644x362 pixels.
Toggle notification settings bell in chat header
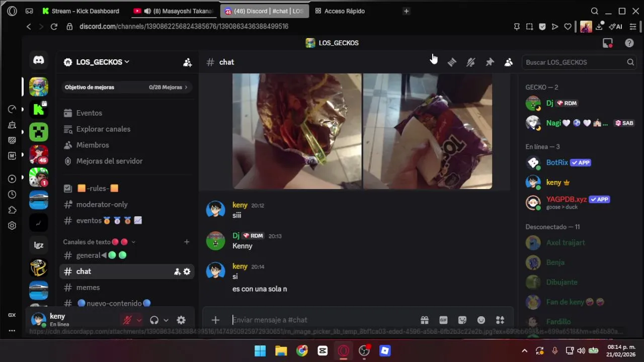point(471,62)
